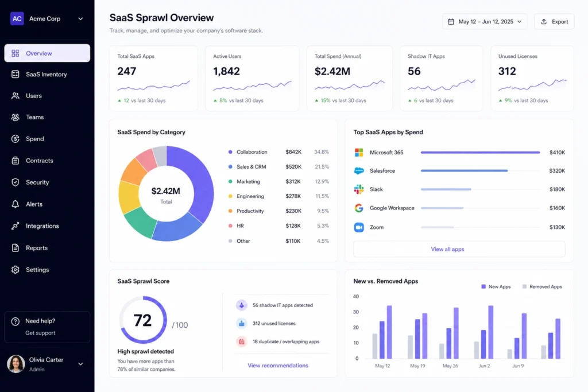Image resolution: width=588 pixels, height=392 pixels.
Task: Click the Zoom camera logo
Action: tap(359, 227)
